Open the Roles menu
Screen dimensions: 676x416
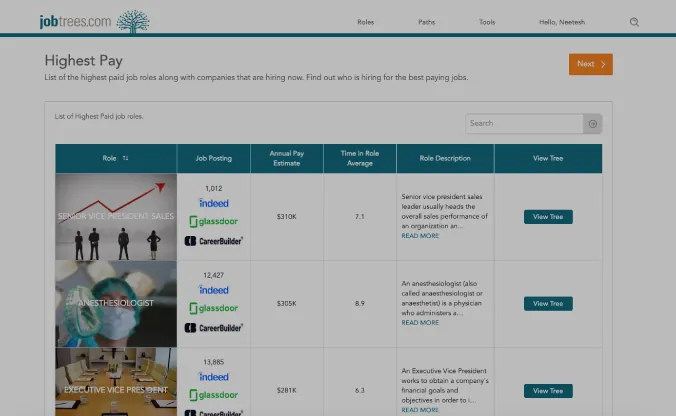(365, 22)
